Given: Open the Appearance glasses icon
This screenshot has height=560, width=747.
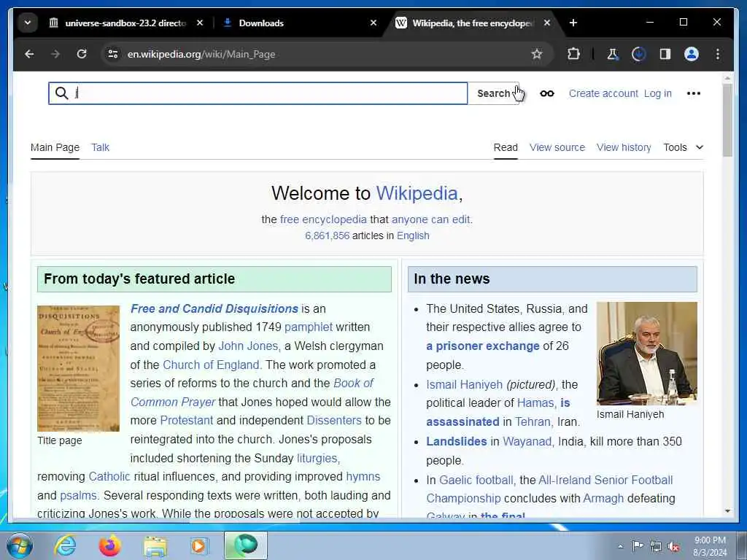Looking at the screenshot, I should [547, 93].
